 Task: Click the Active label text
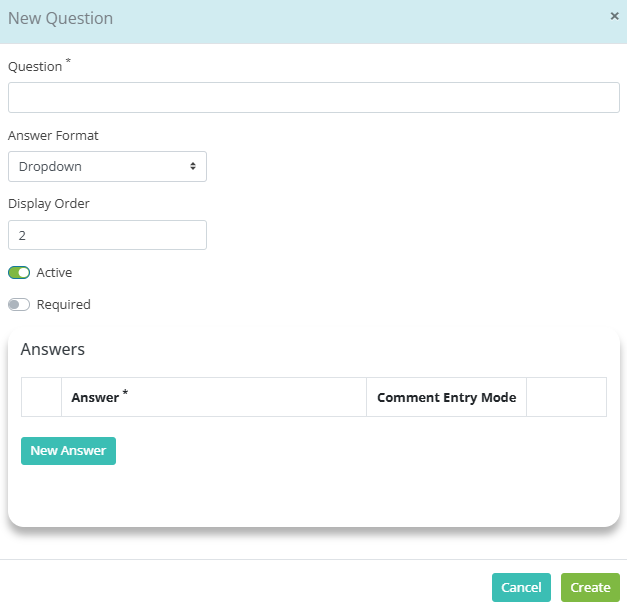[54, 273]
